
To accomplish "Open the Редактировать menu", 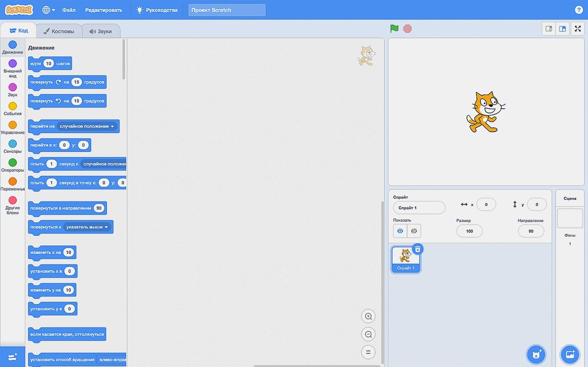I will [103, 10].
